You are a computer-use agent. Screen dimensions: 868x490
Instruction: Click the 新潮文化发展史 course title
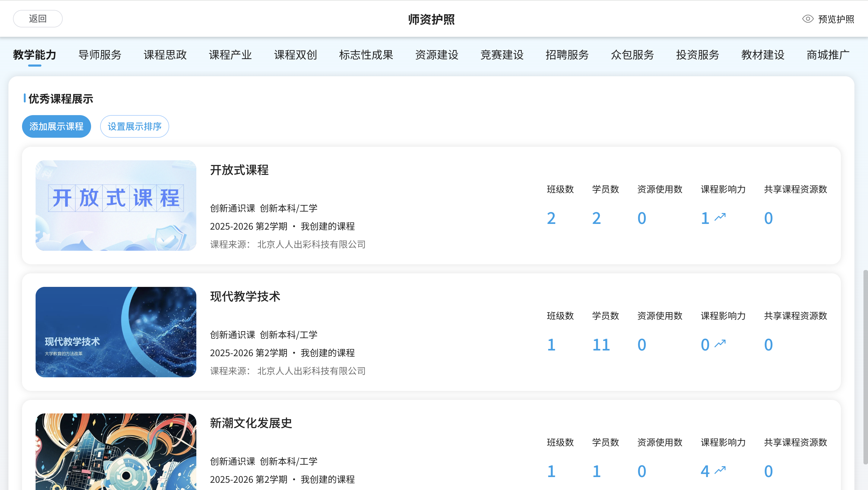pyautogui.click(x=251, y=423)
